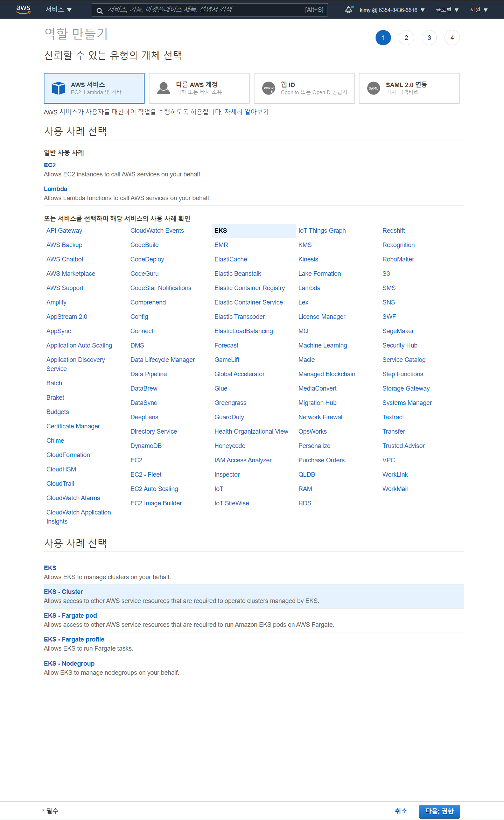Choose IoT Things Graph service
504x820 pixels.
click(322, 231)
